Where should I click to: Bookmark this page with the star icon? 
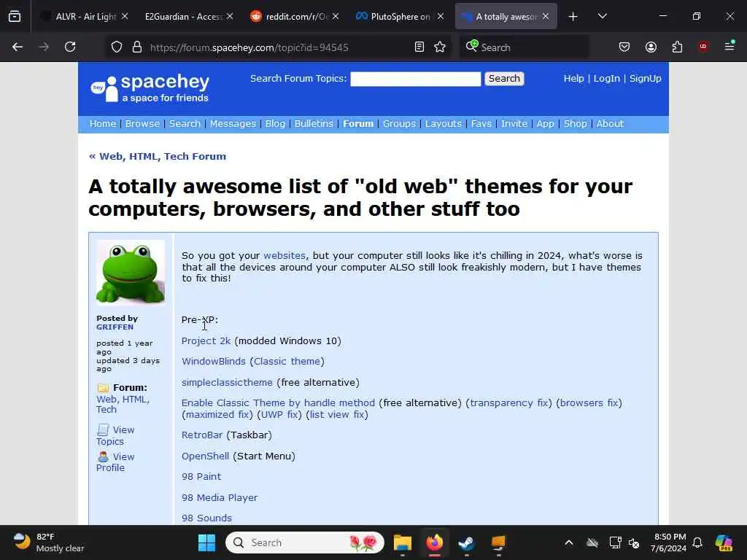(440, 47)
